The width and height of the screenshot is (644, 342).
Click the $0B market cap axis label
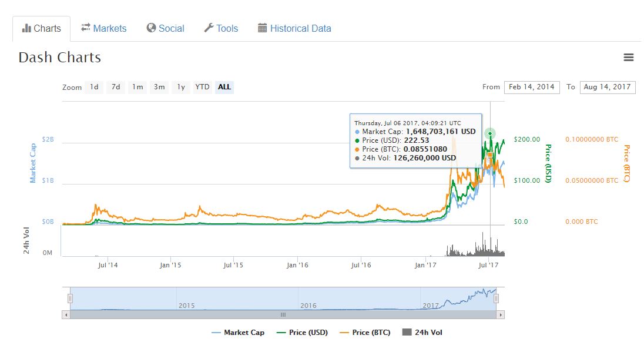pyautogui.click(x=48, y=222)
